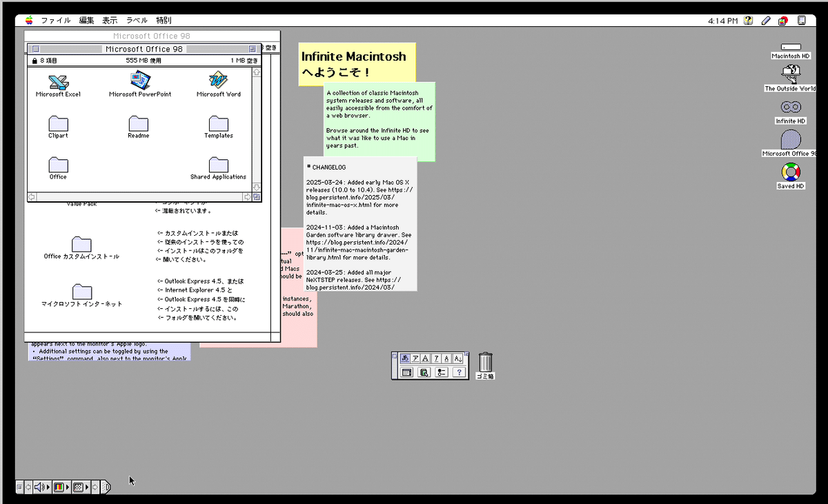Screen dimensions: 828x504
Task: Open the Control Strip monitor color depth module
Action: [x=61, y=487]
